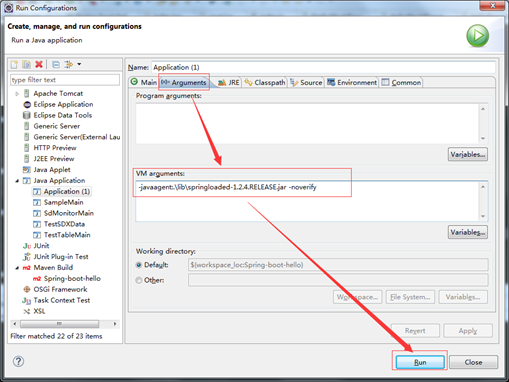Image resolution: width=509 pixels, height=382 pixels.
Task: Click the Name input field
Action: (323, 67)
